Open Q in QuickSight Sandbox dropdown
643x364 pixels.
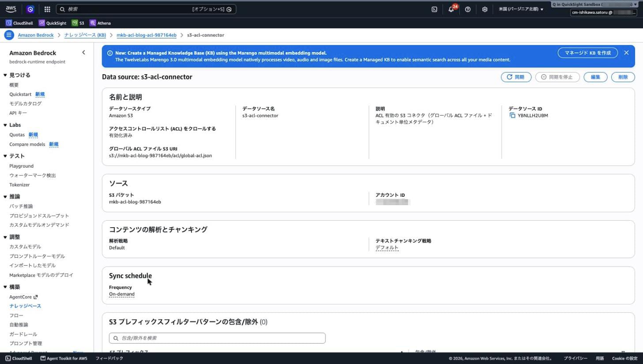pos(595,4)
